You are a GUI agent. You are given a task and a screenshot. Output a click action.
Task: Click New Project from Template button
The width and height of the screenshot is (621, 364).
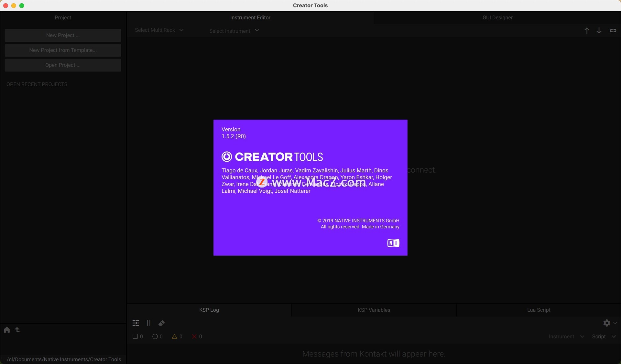pyautogui.click(x=63, y=50)
